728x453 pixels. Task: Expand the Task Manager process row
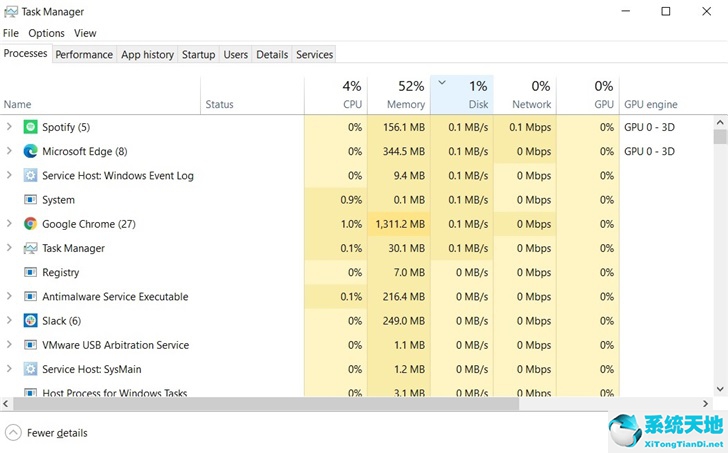tap(9, 247)
